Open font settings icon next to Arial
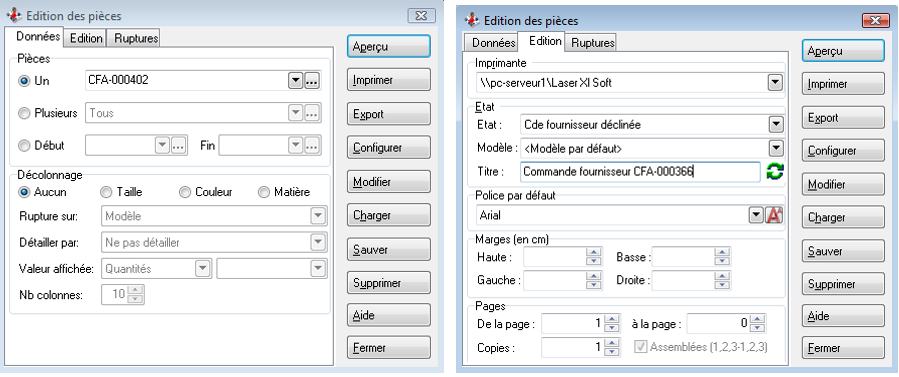 [x=775, y=215]
